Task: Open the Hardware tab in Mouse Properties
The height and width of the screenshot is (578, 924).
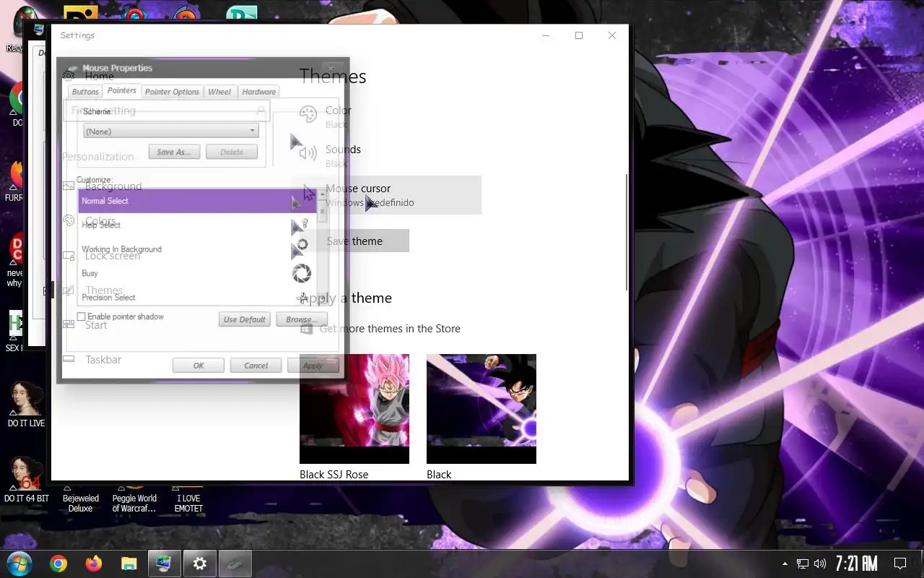Action: [258, 92]
